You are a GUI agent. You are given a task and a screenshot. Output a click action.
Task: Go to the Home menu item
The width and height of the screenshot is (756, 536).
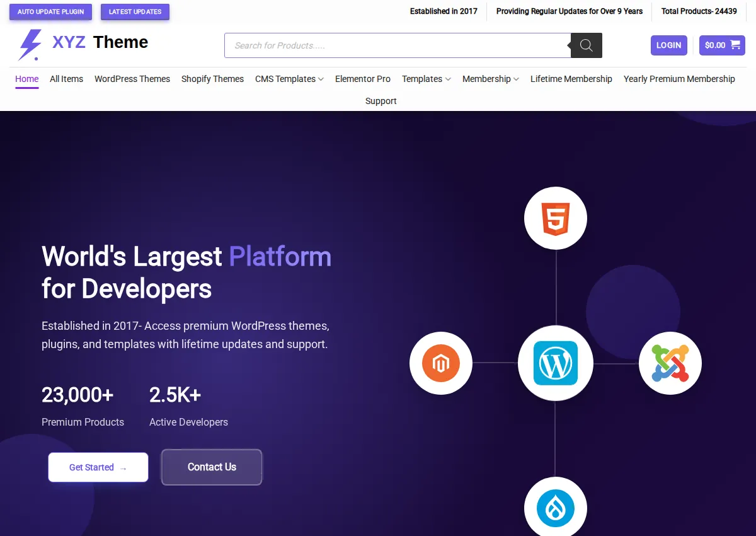pyautogui.click(x=27, y=79)
